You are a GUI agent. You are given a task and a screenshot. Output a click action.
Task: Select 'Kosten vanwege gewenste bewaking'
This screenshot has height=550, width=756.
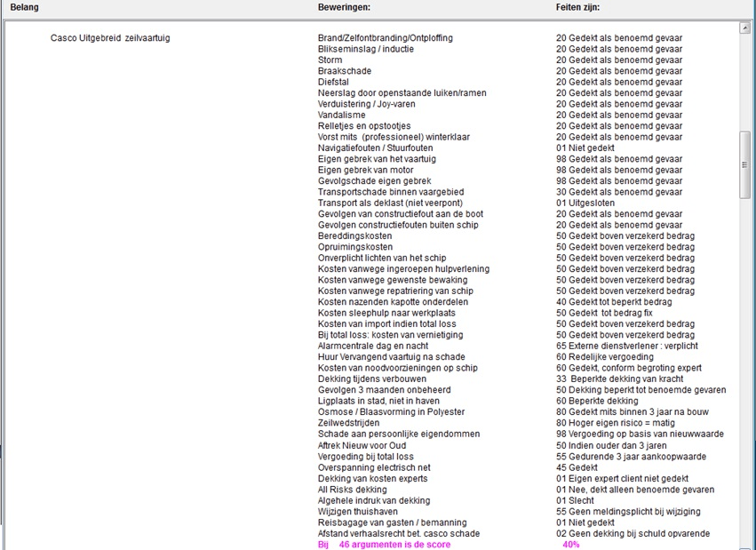coord(393,280)
